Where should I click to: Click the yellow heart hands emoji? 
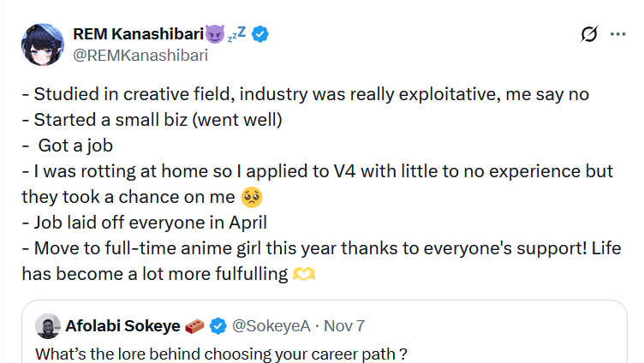[303, 275]
